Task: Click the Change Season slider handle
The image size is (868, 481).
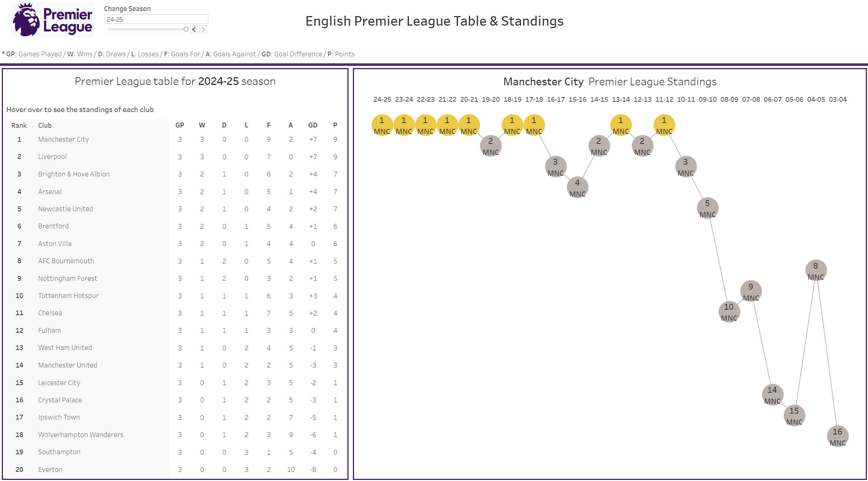Action: [186, 29]
